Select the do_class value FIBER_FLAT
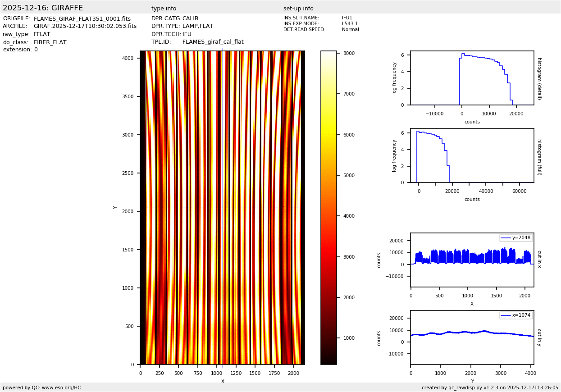Screen dimensions: 561x392 (50, 42)
